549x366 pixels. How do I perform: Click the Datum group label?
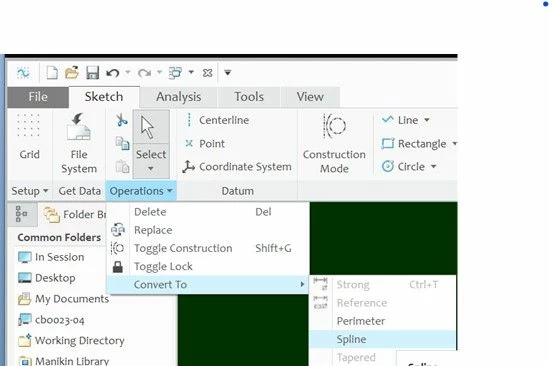[x=238, y=191]
